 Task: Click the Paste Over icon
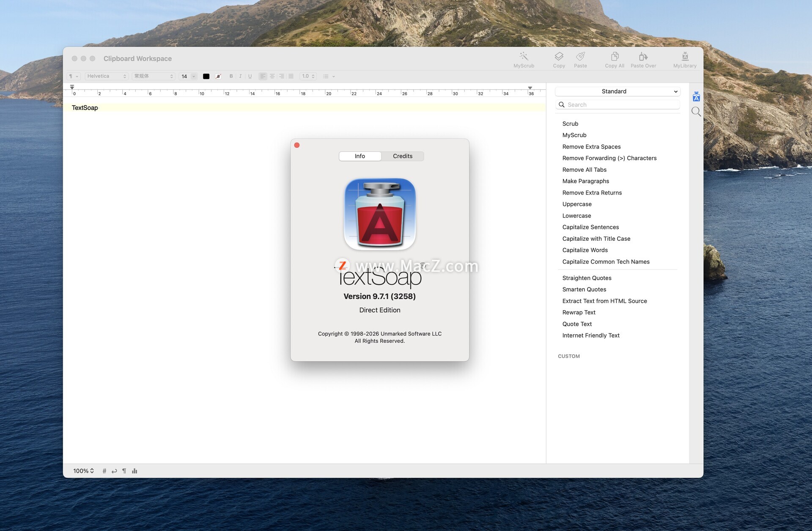643,57
